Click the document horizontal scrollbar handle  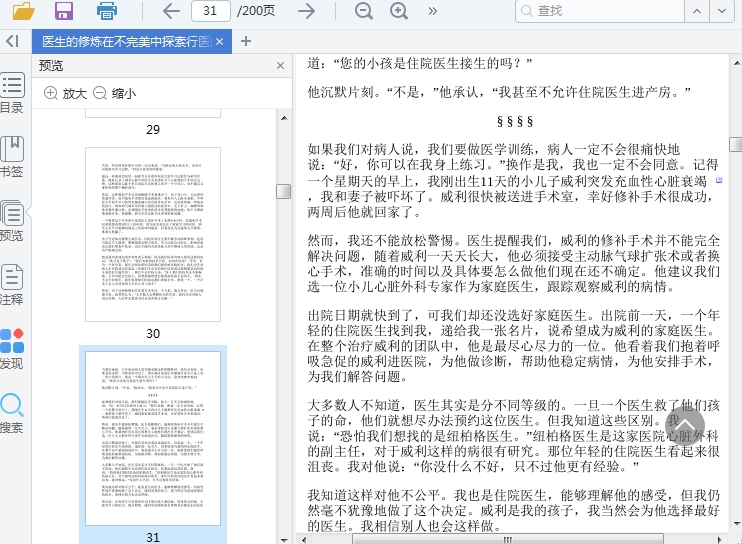pos(508,539)
